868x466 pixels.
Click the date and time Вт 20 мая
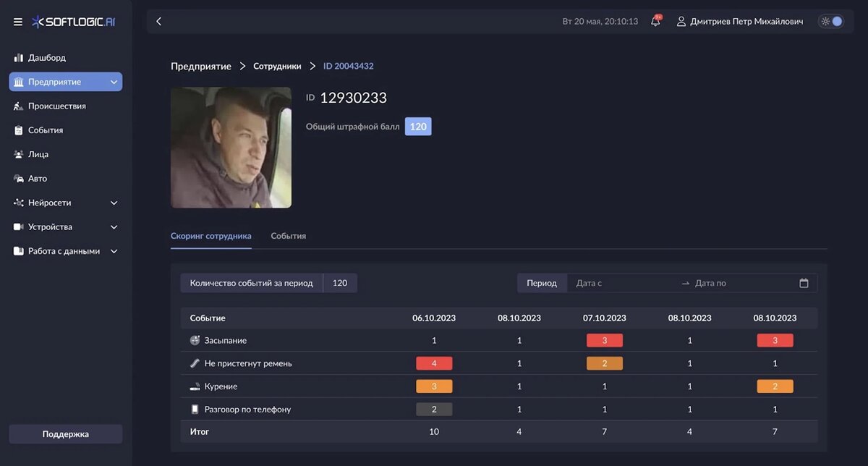(600, 22)
